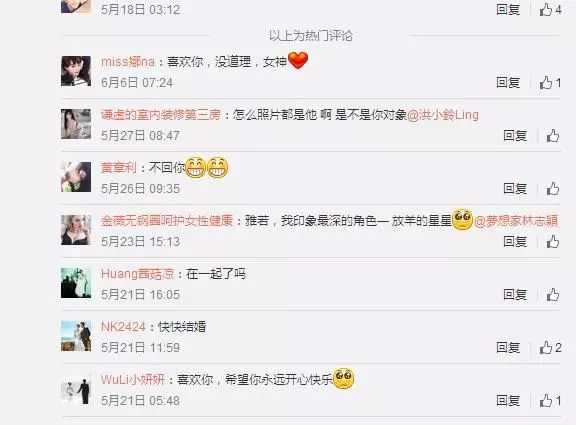Open the @洪小鈴Ling mention link
Screen dimensions: 576x425
pyautogui.click(x=443, y=115)
